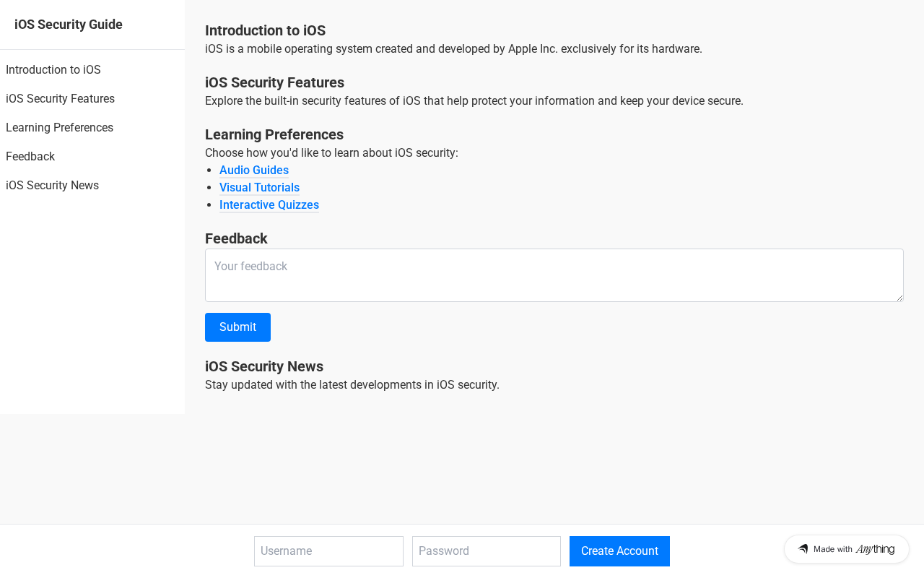This screenshot has width=924, height=578.
Task: Open Introduction to iOS sidebar link
Action: tap(53, 70)
